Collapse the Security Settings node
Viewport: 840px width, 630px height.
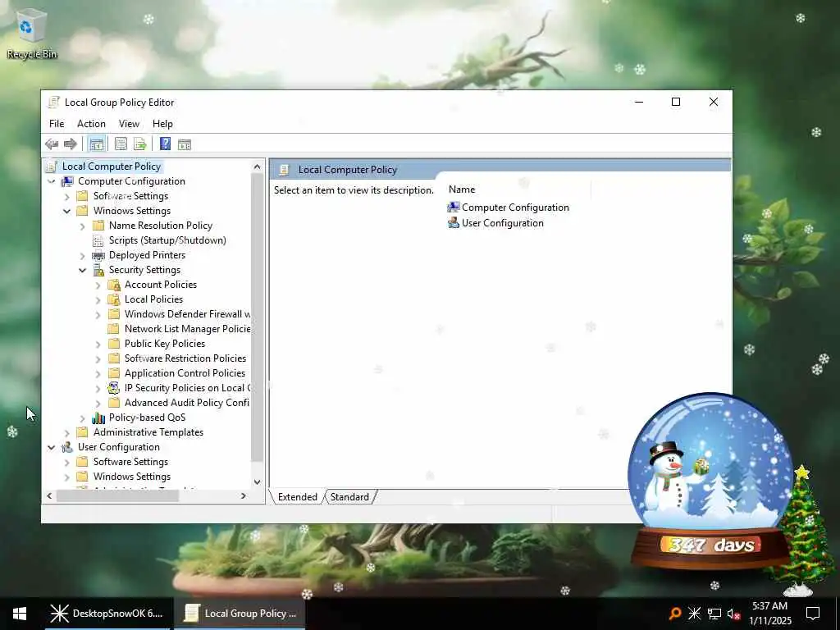(x=83, y=270)
